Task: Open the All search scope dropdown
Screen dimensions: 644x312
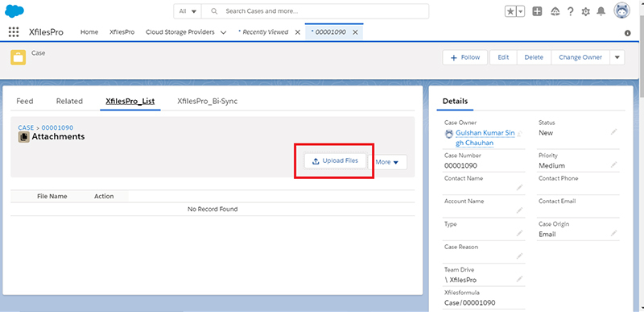Action: point(188,11)
